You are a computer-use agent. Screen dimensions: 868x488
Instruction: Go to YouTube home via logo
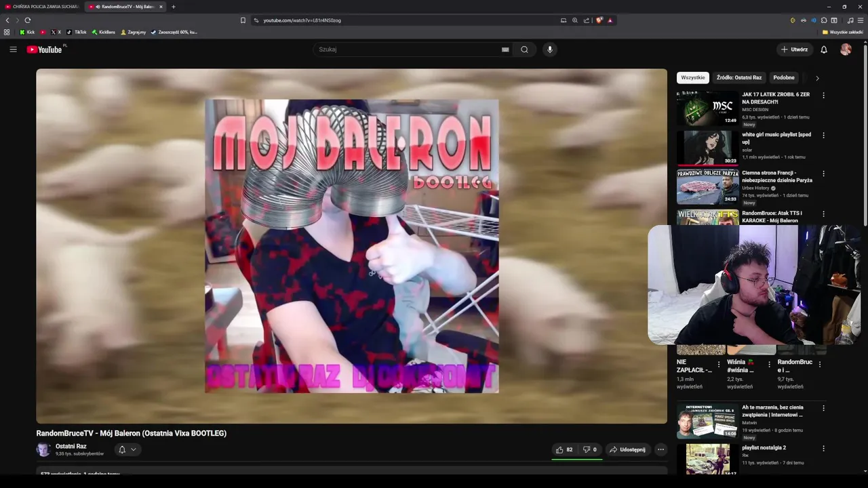pyautogui.click(x=45, y=49)
